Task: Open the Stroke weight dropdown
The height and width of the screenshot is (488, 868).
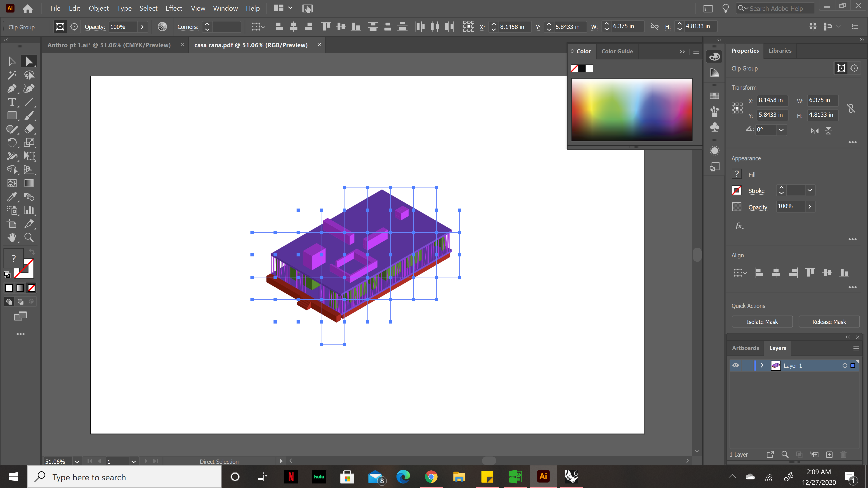Action: pos(810,190)
